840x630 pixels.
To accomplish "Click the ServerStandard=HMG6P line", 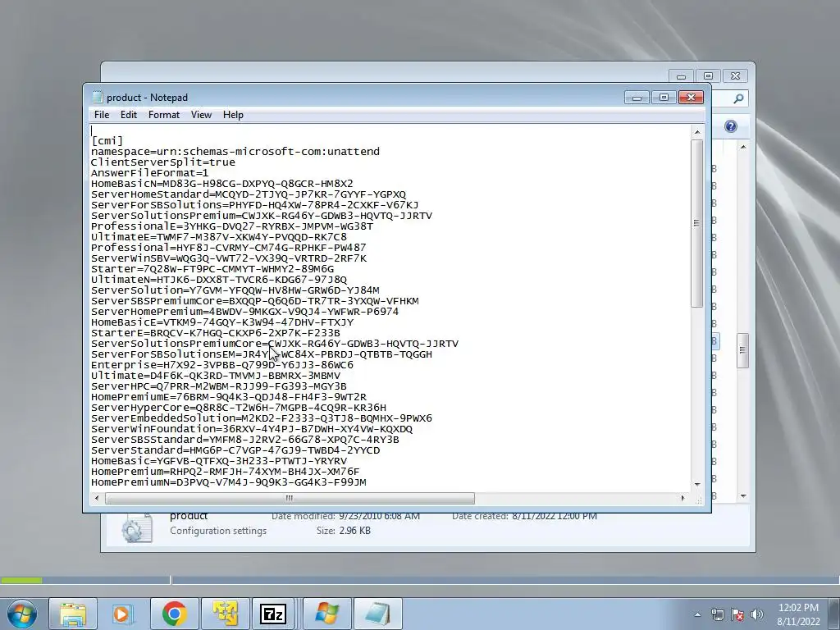I will (235, 450).
